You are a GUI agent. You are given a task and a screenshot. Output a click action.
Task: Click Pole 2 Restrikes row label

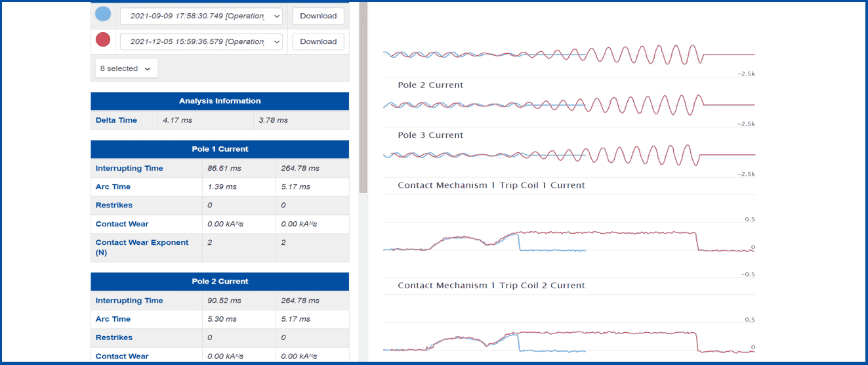pyautogui.click(x=114, y=337)
